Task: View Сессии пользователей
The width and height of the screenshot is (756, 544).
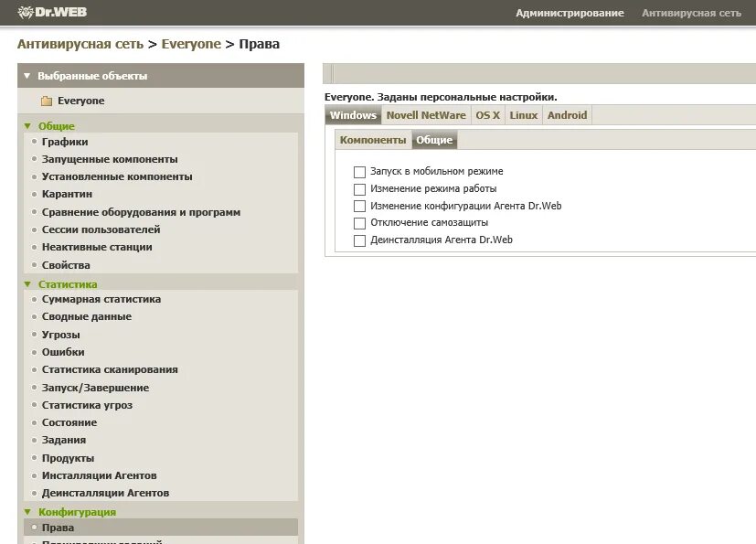Action: [x=101, y=229]
